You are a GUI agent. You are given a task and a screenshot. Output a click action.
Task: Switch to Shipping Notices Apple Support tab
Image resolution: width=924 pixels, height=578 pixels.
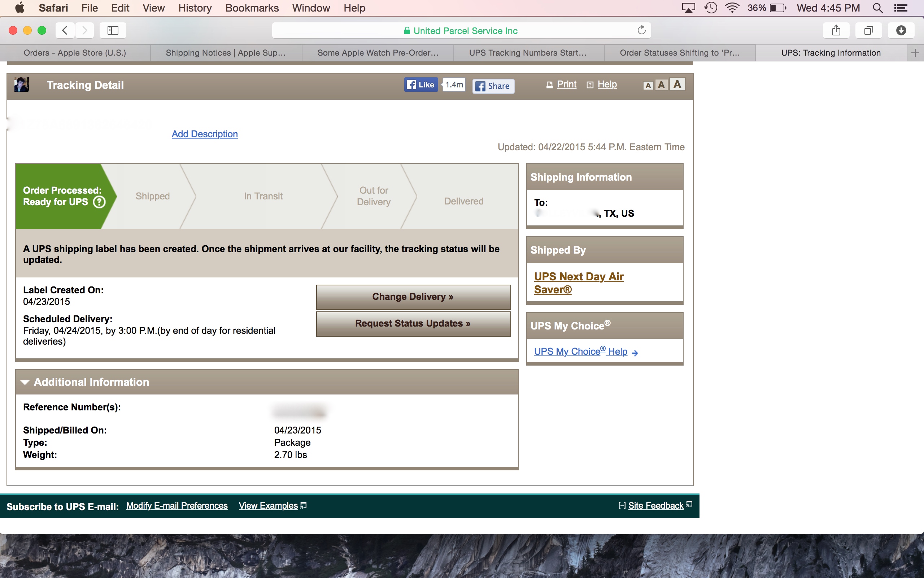point(226,53)
